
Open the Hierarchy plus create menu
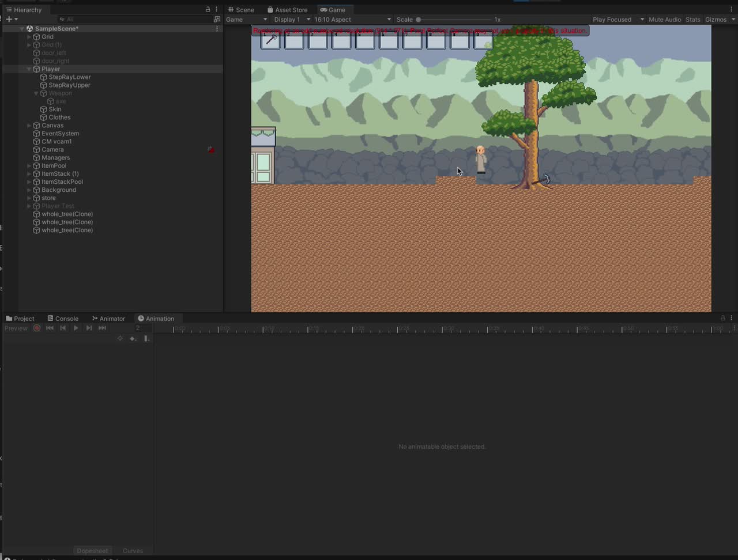[x=11, y=20]
